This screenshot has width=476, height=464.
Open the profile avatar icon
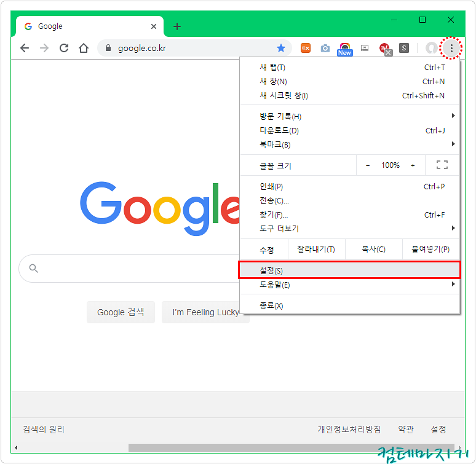click(431, 48)
